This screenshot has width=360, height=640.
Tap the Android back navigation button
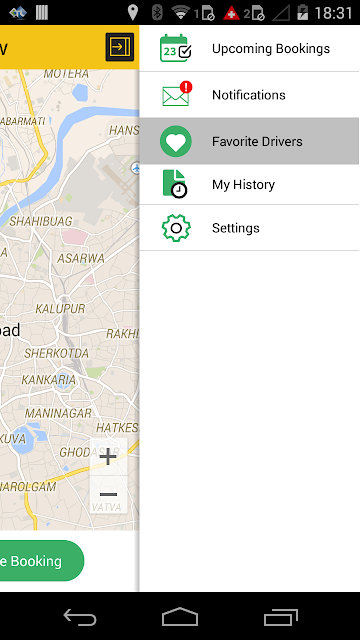(x=80, y=617)
